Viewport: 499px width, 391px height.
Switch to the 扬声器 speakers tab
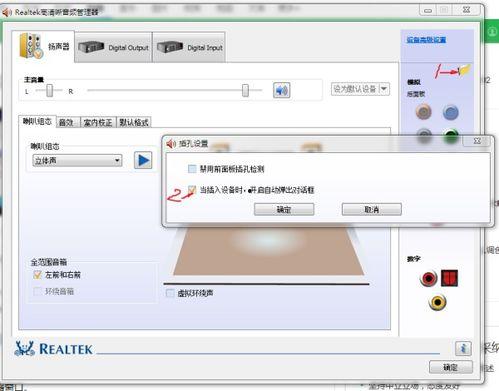coord(43,46)
